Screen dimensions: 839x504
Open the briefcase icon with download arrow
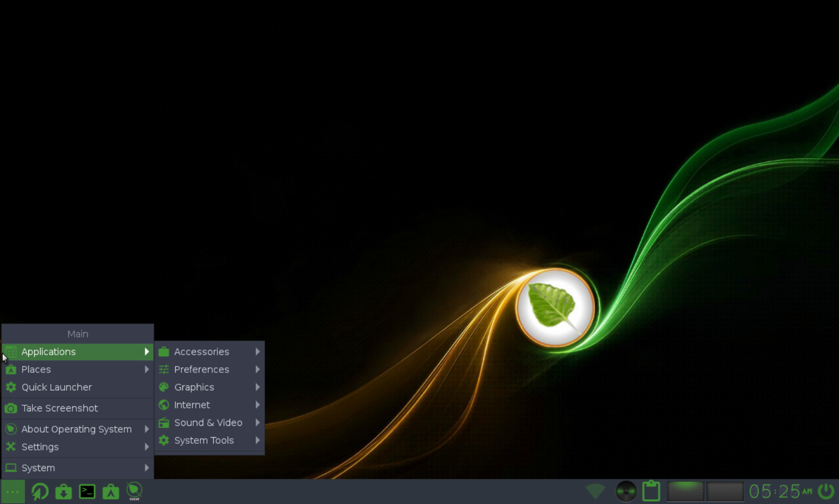pyautogui.click(x=64, y=491)
